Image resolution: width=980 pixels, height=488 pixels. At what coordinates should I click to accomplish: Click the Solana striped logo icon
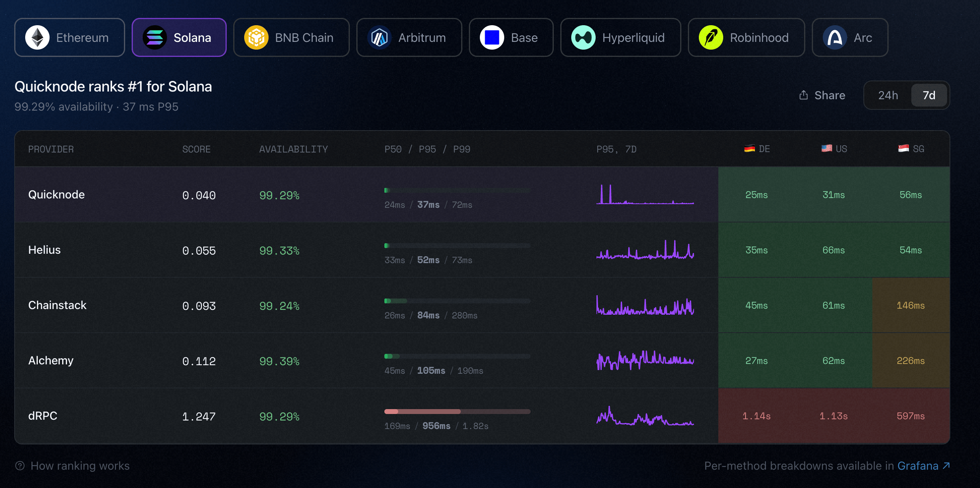click(x=155, y=37)
